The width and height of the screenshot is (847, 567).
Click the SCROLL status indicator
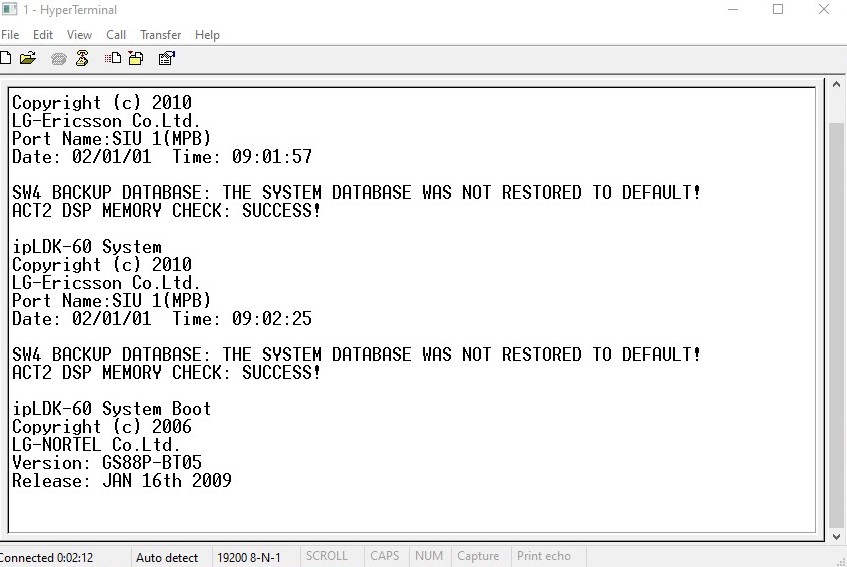326,556
